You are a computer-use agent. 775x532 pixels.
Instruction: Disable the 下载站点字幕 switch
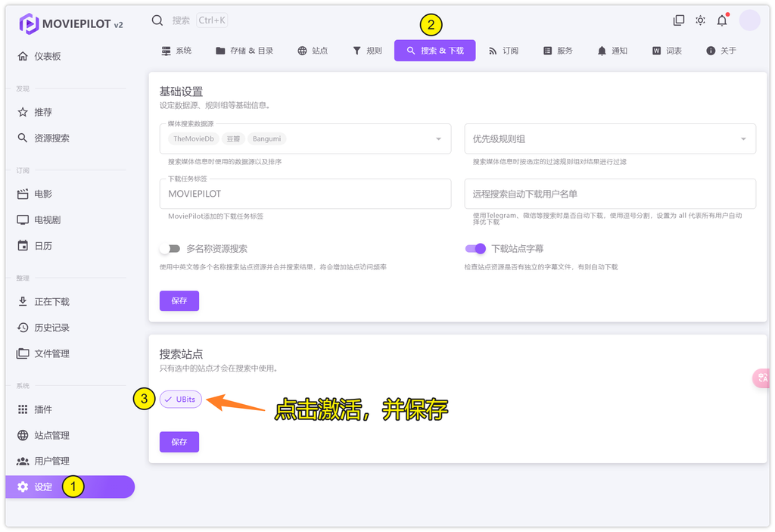(x=475, y=248)
